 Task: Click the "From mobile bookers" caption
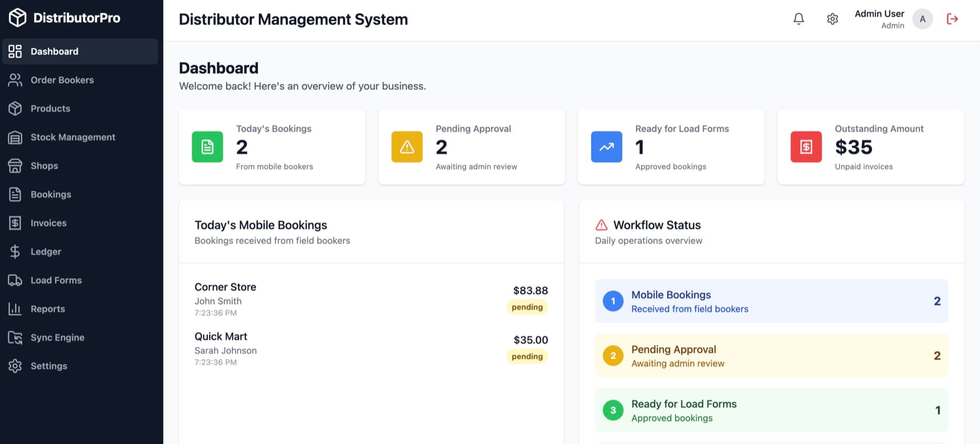point(274,167)
